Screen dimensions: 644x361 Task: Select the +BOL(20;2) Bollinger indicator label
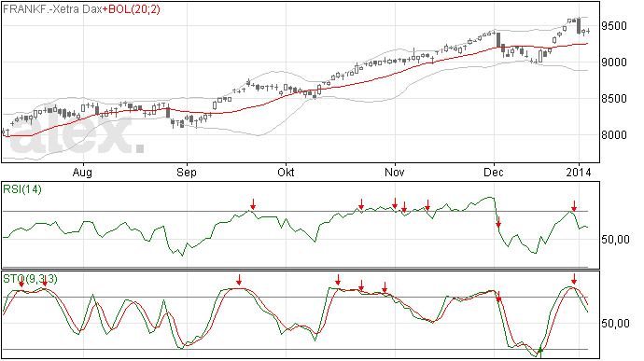132,9
